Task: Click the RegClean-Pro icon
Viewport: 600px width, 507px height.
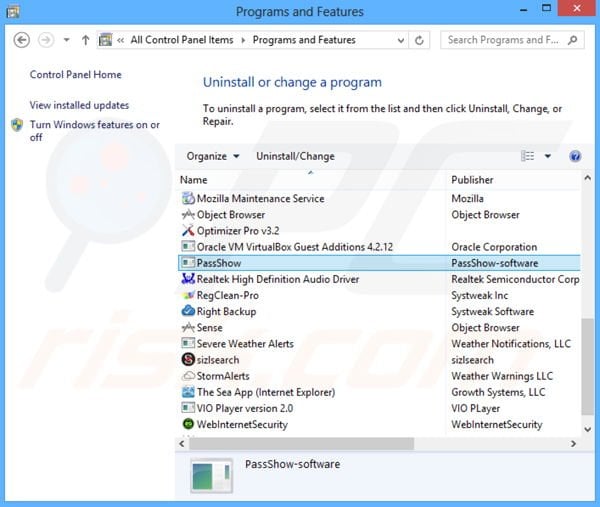Action: (x=188, y=295)
